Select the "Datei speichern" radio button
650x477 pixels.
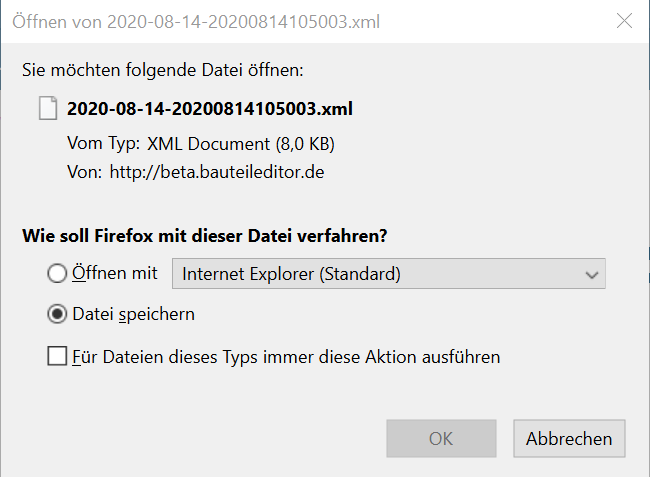(57, 314)
